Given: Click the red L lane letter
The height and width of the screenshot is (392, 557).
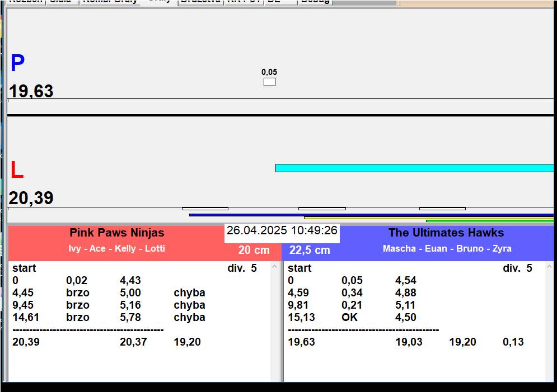Looking at the screenshot, I should (x=17, y=170).
